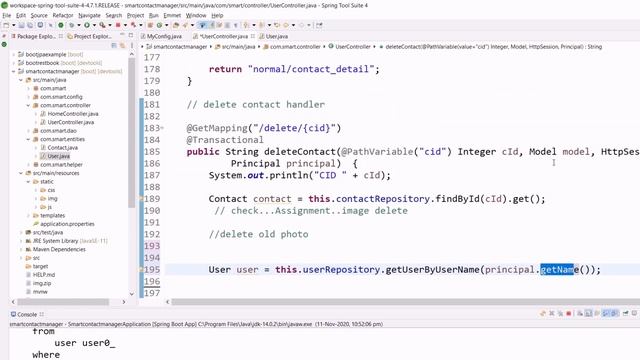
Task: Open Package Explorer view menu dots
Action: point(131,45)
